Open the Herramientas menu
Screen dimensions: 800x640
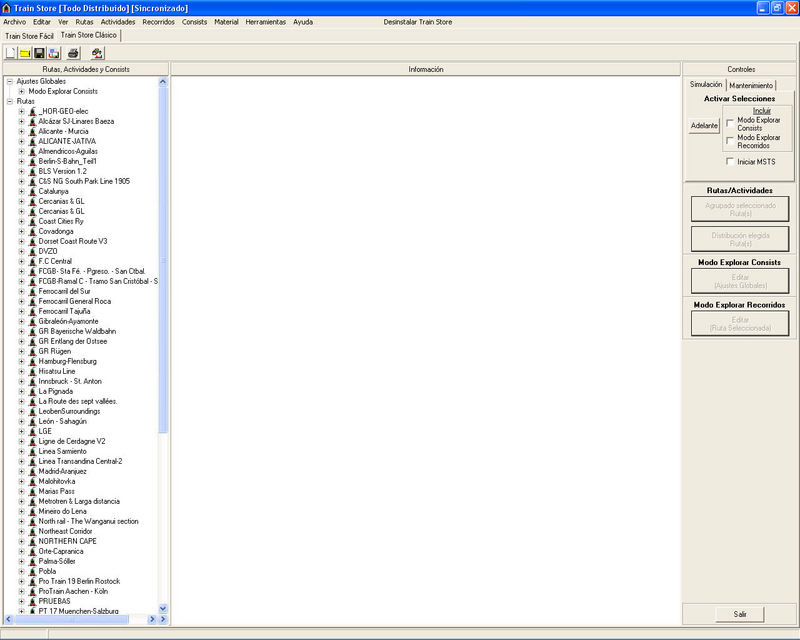[x=265, y=21]
